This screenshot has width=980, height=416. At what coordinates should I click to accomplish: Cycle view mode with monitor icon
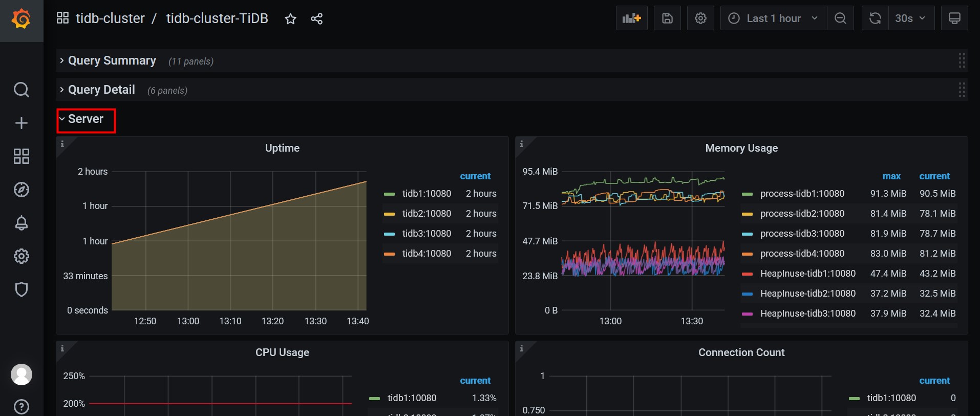tap(954, 18)
